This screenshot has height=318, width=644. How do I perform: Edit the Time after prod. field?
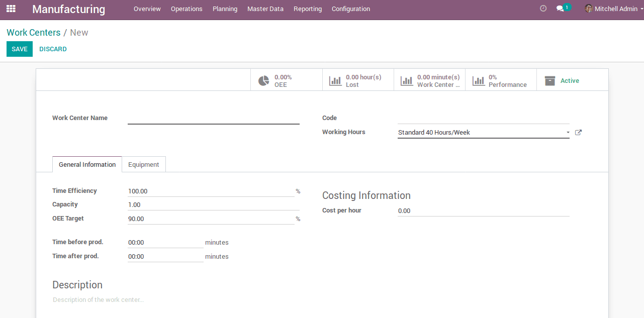165,257
